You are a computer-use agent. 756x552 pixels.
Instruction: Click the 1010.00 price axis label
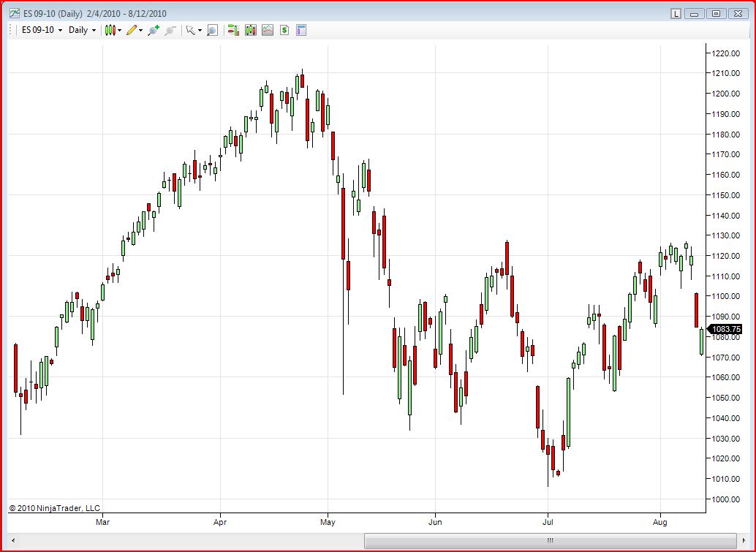[x=725, y=479]
